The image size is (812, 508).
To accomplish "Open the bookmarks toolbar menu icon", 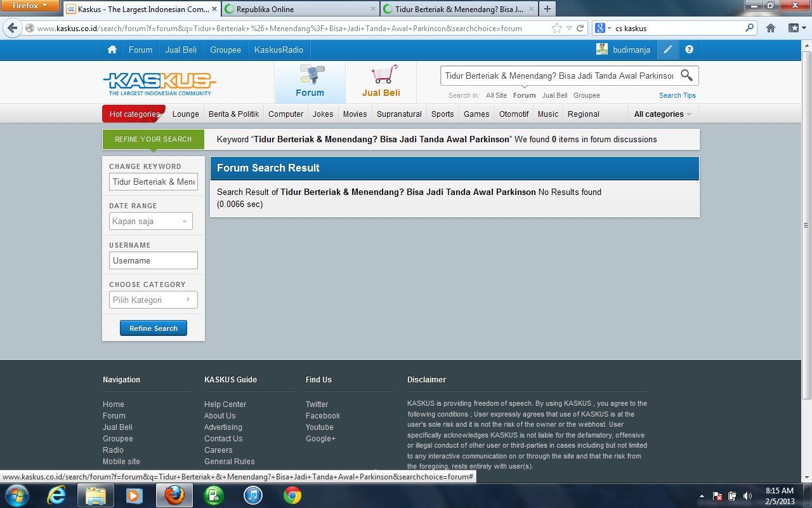I will pyautogui.click(x=796, y=28).
